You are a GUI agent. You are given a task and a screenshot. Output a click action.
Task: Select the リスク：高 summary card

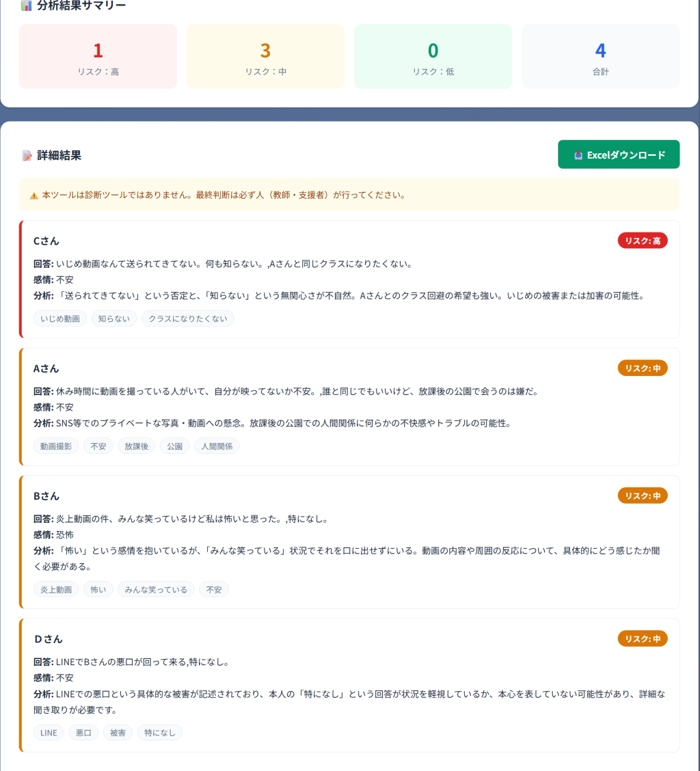(98, 56)
